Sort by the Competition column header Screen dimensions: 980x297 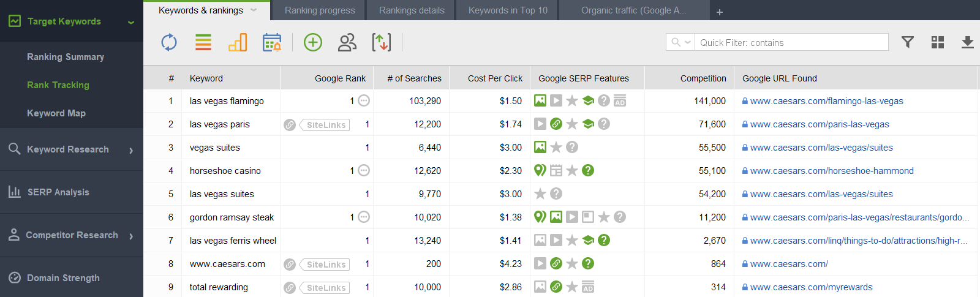tap(703, 78)
